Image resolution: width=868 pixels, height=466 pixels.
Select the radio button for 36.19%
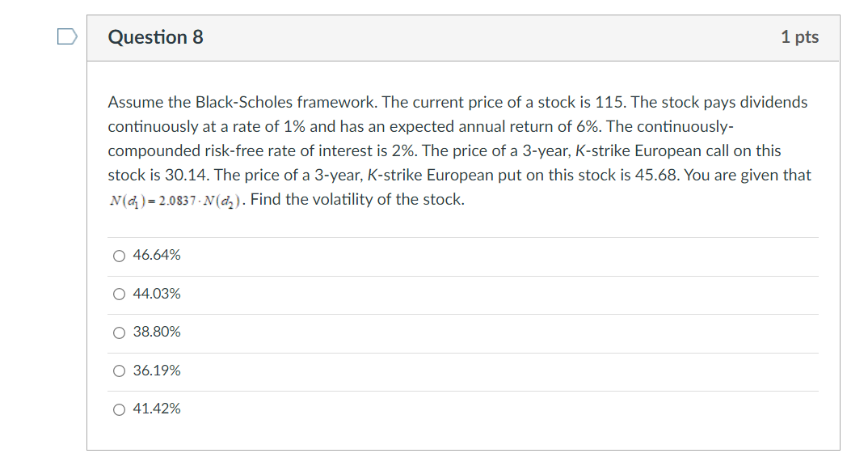118,370
